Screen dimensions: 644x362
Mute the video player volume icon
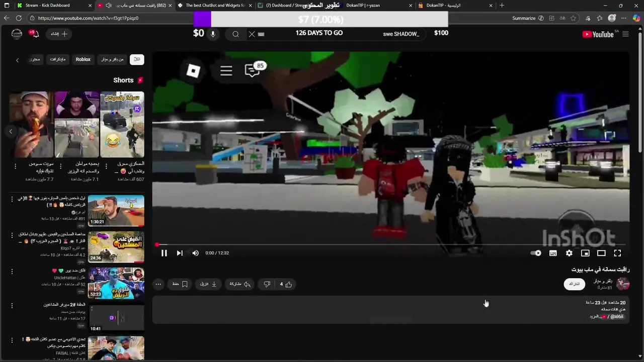click(x=196, y=253)
